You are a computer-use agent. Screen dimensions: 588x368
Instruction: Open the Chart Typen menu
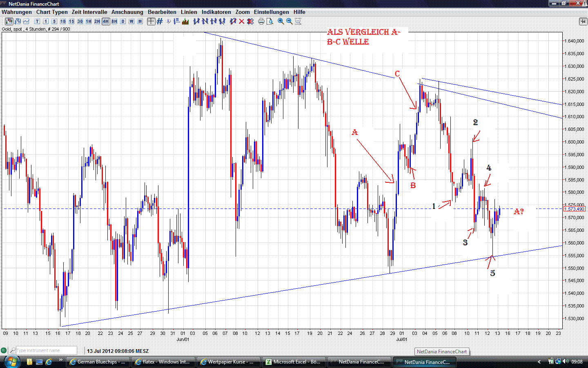point(52,12)
